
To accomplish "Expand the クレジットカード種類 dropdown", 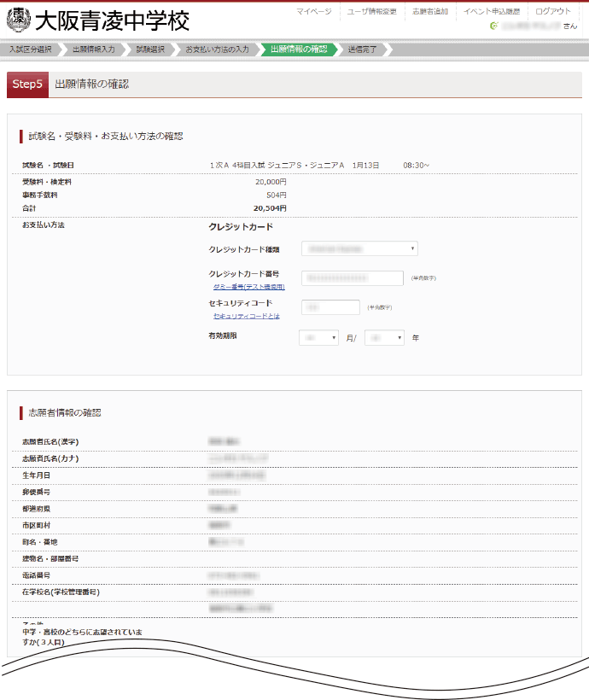I will click(359, 249).
